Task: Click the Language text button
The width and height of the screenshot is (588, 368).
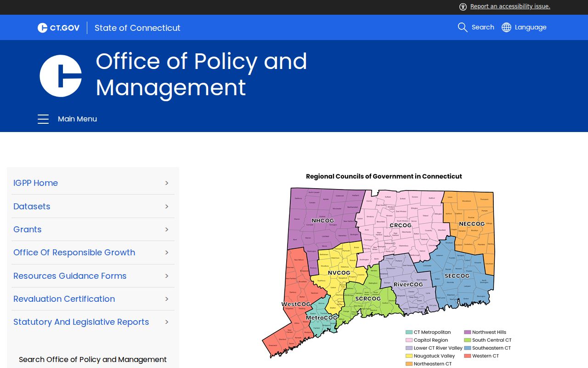Action: pos(531,27)
